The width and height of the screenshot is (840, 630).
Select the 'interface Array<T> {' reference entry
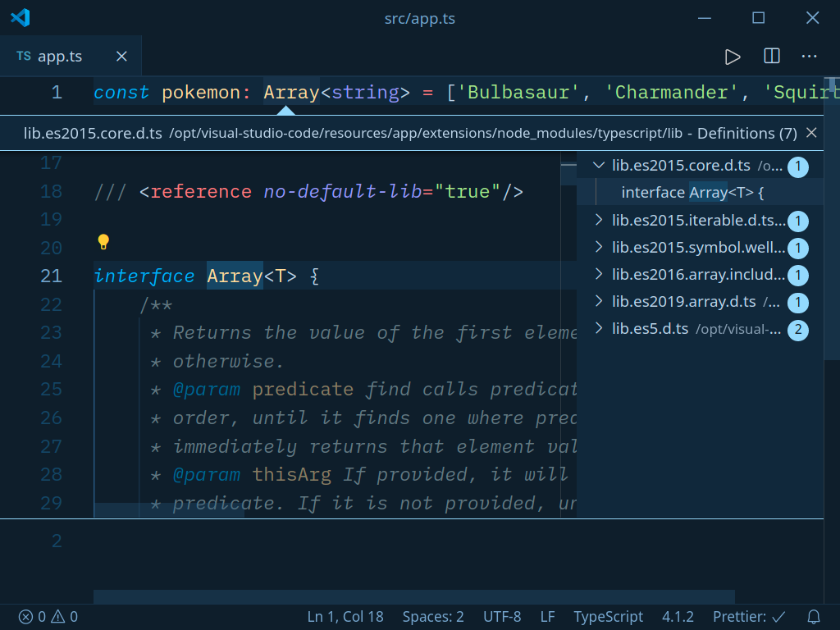click(x=700, y=192)
